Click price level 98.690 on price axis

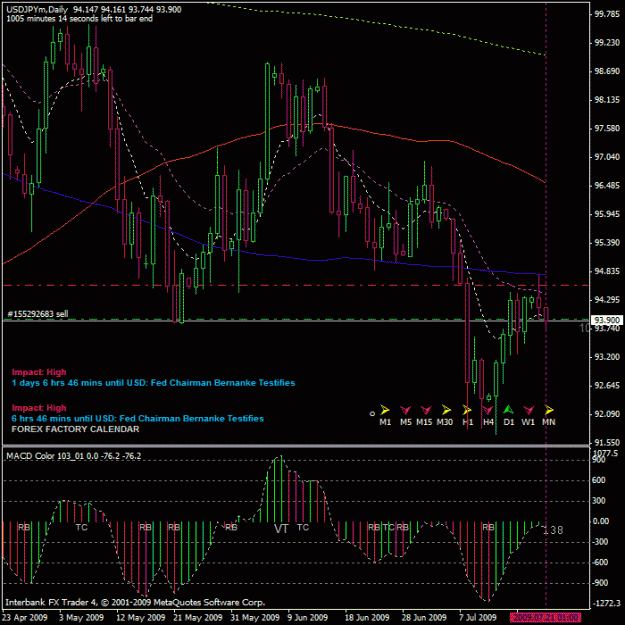point(607,71)
